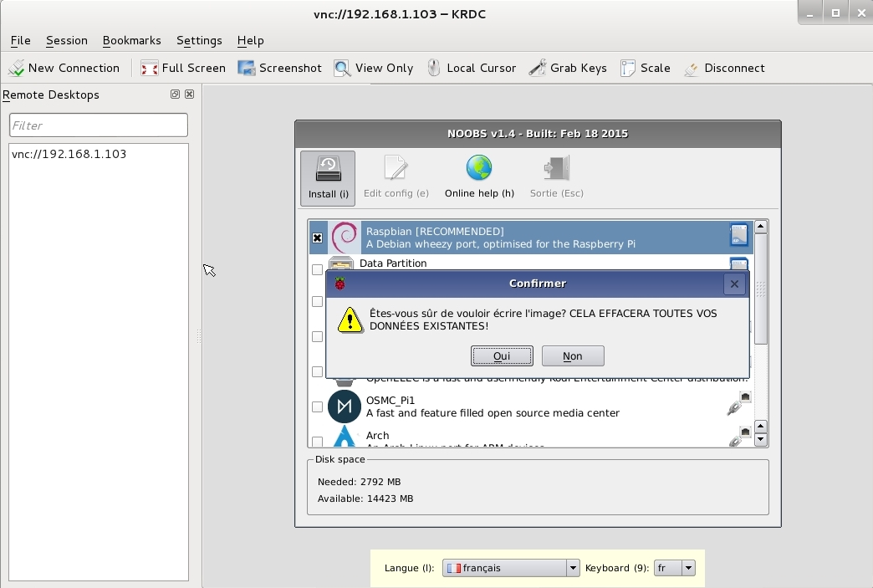
Task: Click the Raspbian Debian swirl logo
Action: click(345, 238)
